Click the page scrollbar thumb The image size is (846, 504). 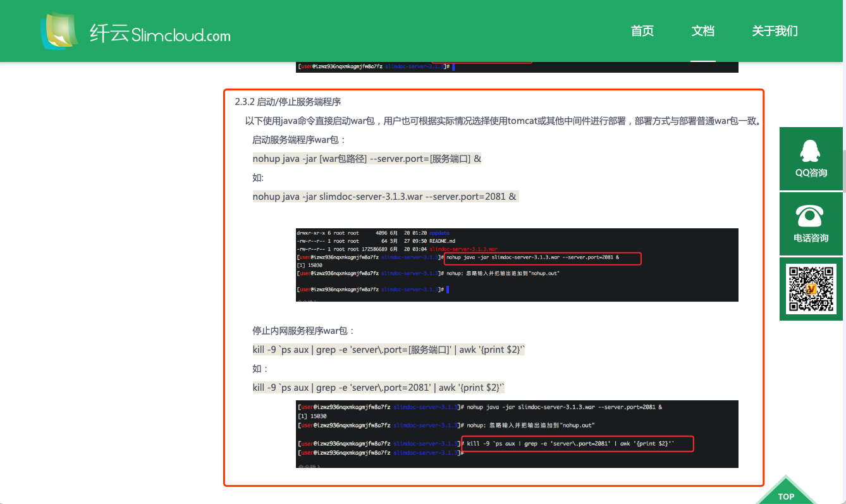pos(843,170)
